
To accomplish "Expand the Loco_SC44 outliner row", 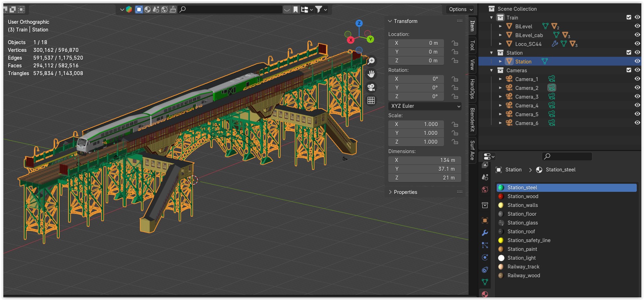I will (x=500, y=44).
